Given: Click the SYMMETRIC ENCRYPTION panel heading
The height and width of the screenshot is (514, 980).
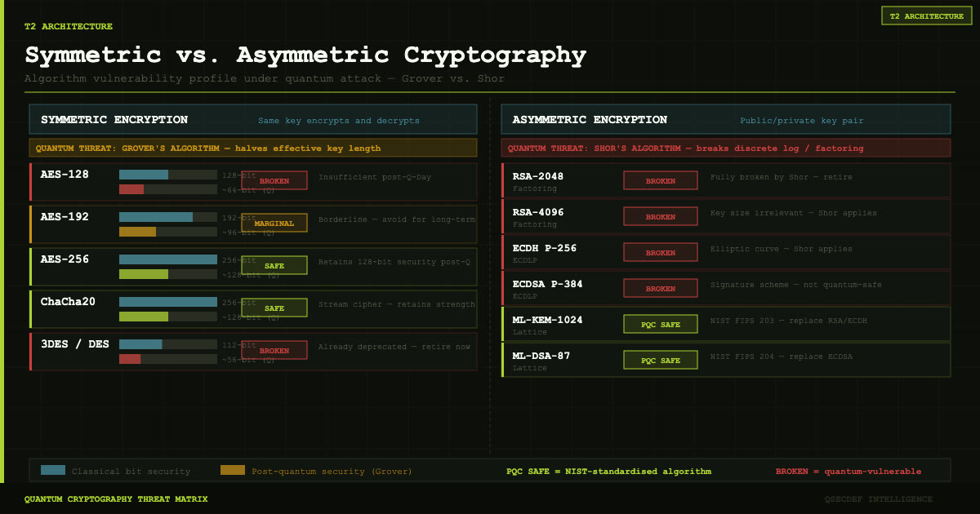Looking at the screenshot, I should (x=114, y=120).
